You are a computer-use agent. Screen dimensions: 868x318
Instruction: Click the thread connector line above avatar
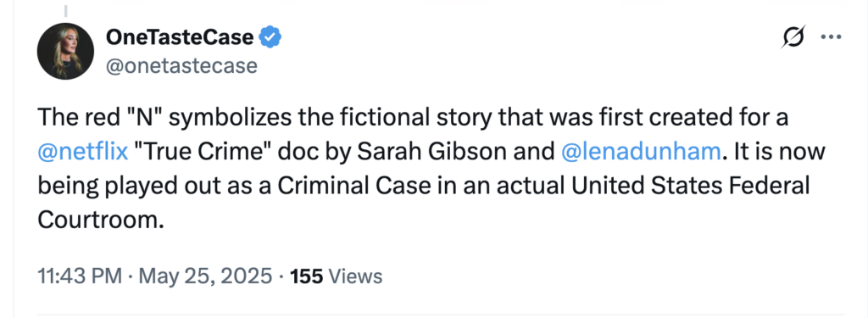click(x=65, y=10)
